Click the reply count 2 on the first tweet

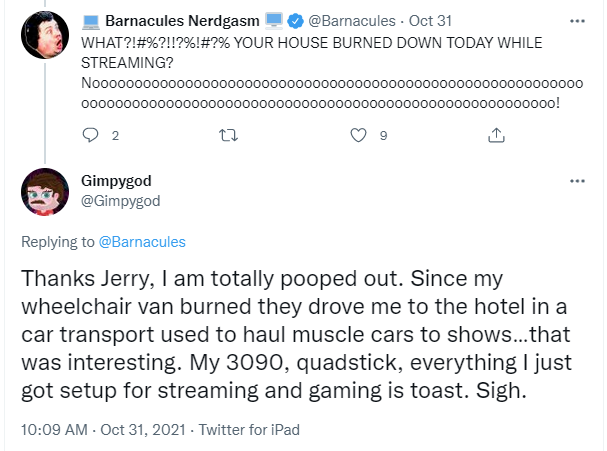[x=115, y=135]
